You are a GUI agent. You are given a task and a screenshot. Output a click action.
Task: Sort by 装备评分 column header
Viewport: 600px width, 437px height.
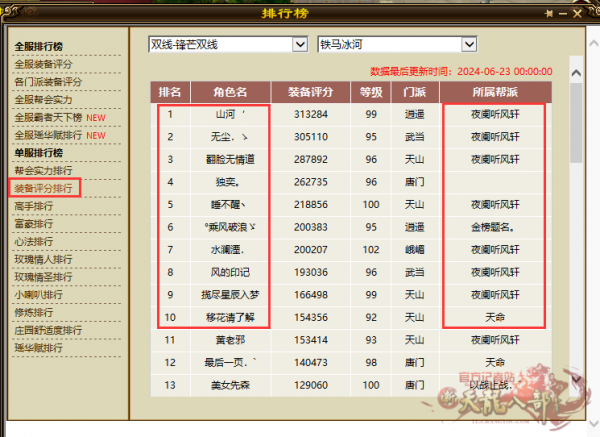(x=310, y=92)
